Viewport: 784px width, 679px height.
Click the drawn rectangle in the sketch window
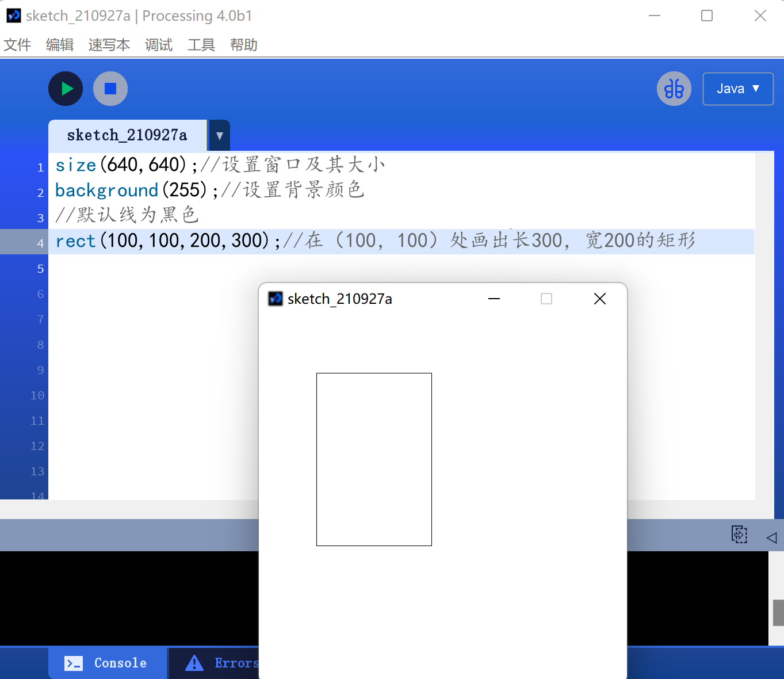374,459
